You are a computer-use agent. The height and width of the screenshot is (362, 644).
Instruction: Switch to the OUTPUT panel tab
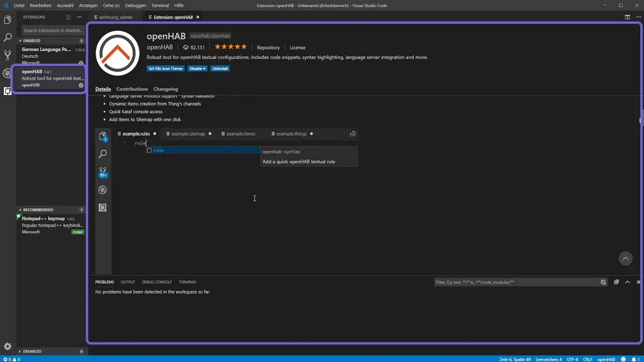(128, 282)
